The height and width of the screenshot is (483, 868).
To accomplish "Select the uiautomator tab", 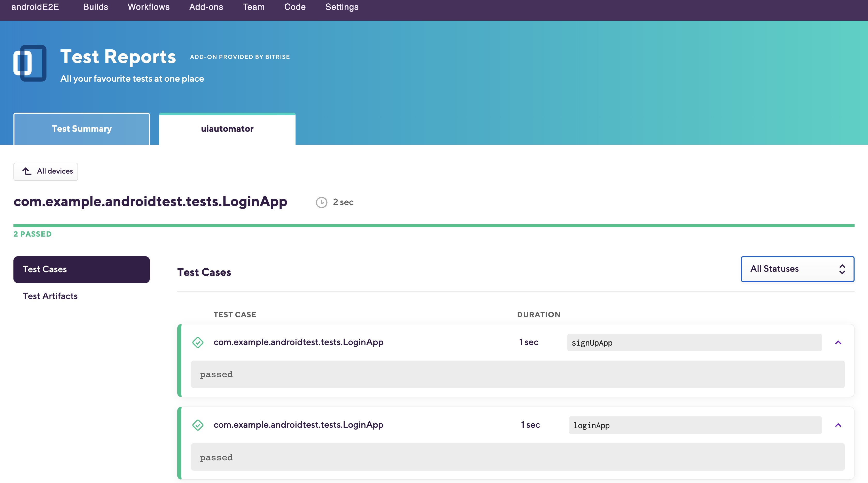I will tap(227, 129).
